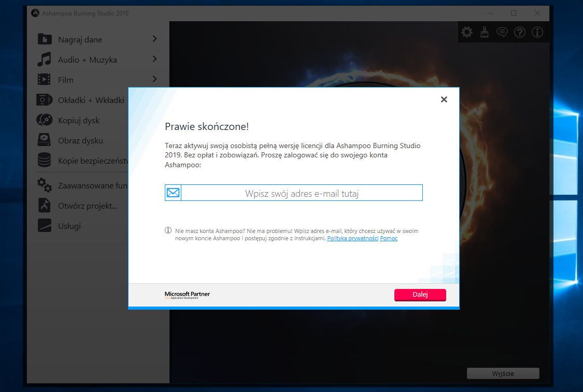
Task: Click the Okładki + Wkładki icon
Action: [44, 100]
